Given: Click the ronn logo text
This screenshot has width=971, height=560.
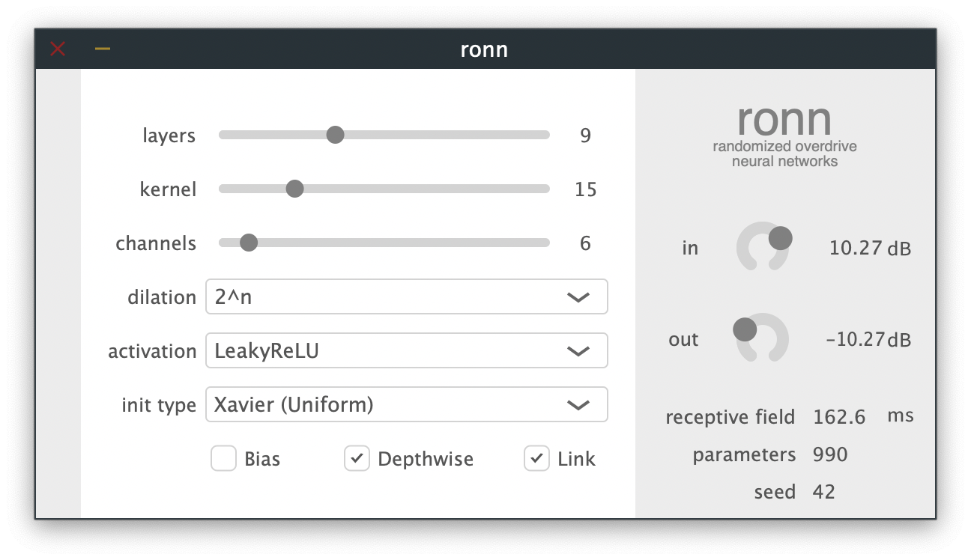Looking at the screenshot, I should pyautogui.click(x=784, y=118).
